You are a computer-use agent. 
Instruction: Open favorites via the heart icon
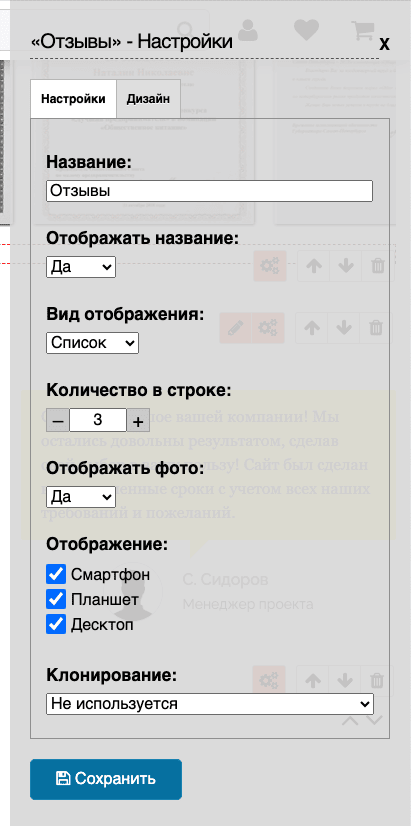pos(307,30)
